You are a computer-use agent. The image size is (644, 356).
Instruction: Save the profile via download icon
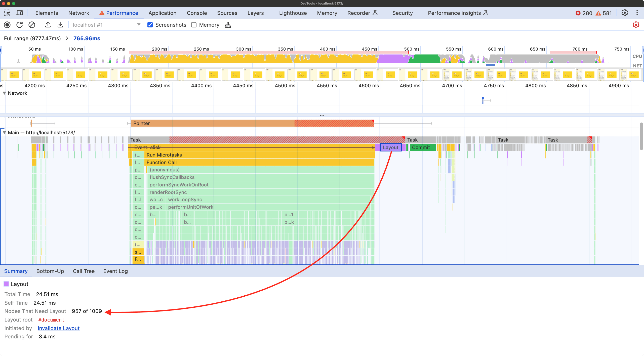[60, 25]
